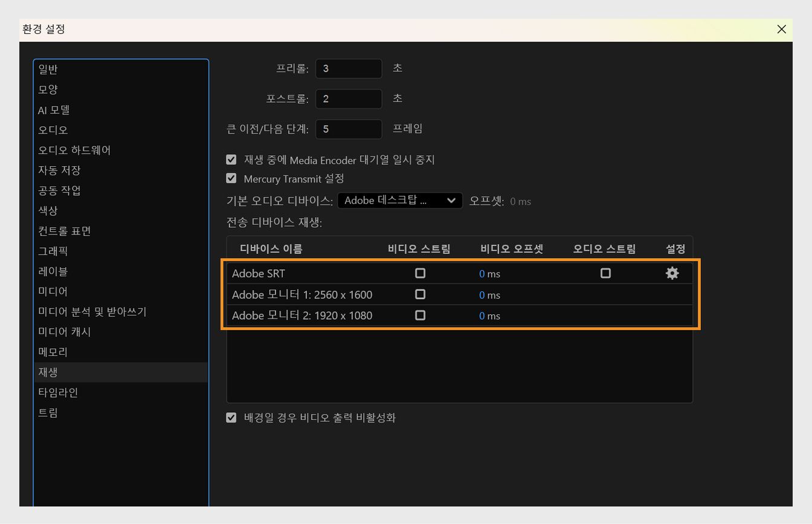Switch to the 일반 preferences section
812x524 pixels.
(48, 69)
